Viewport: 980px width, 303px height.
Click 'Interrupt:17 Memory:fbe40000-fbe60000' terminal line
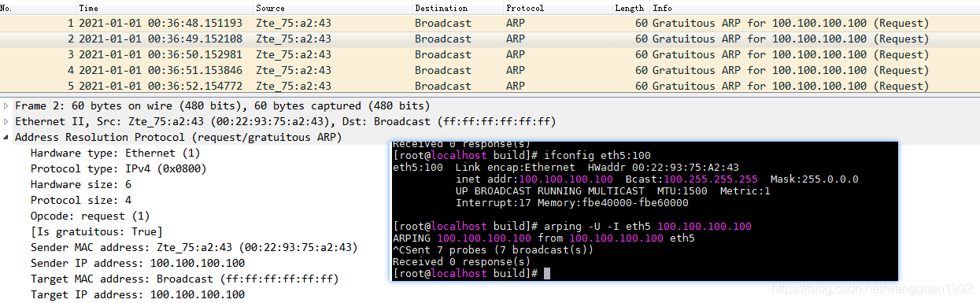(572, 203)
